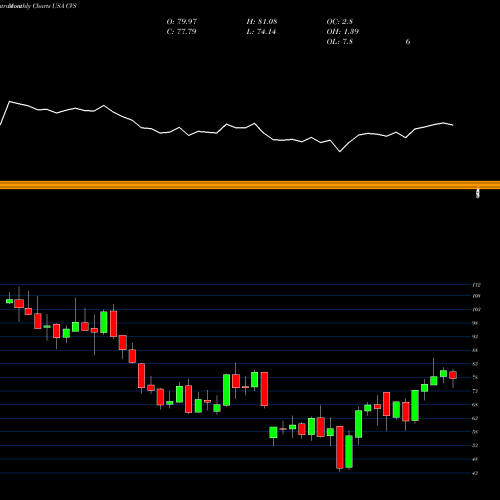Click the latest red candlestick next to the 78 label
This screenshot has height=500, width=500.
pos(453,375)
